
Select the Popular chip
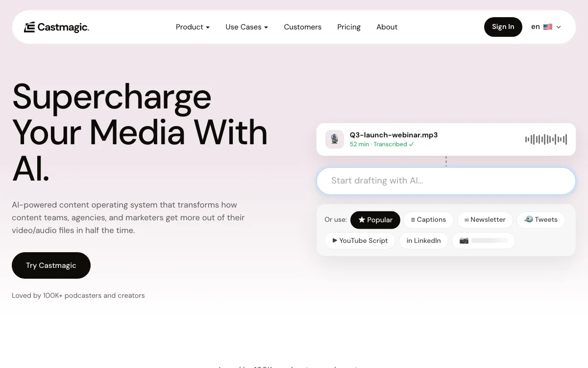(375, 220)
